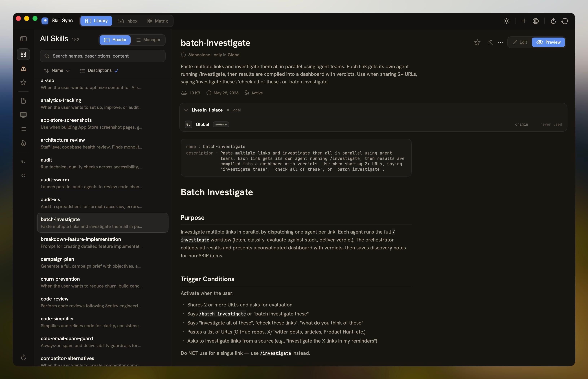The height and width of the screenshot is (379, 588).
Task: Open favorites star in left rail
Action: 23,82
